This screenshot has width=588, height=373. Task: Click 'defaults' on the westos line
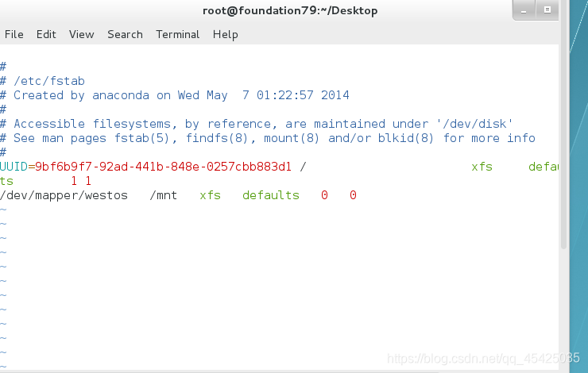pos(271,195)
